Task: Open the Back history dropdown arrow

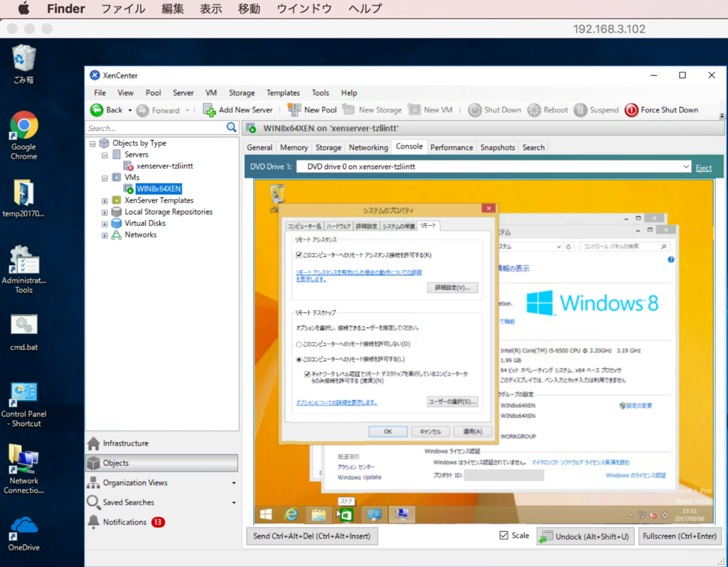Action: (130, 110)
